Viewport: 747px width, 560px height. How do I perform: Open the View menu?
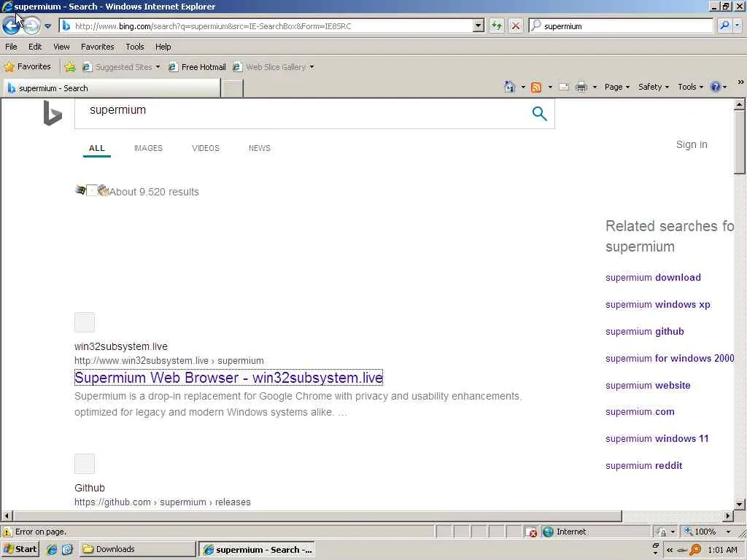(x=61, y=47)
